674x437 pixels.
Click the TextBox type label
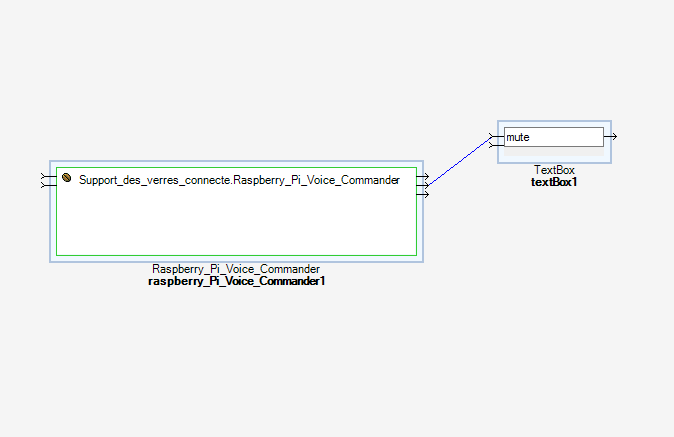[554, 171]
